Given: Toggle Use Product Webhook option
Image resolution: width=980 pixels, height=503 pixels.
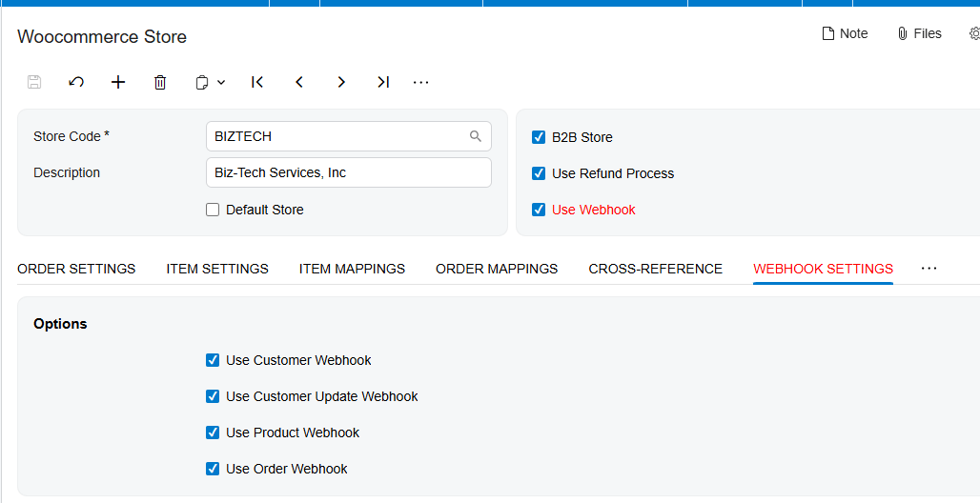Looking at the screenshot, I should (213, 433).
